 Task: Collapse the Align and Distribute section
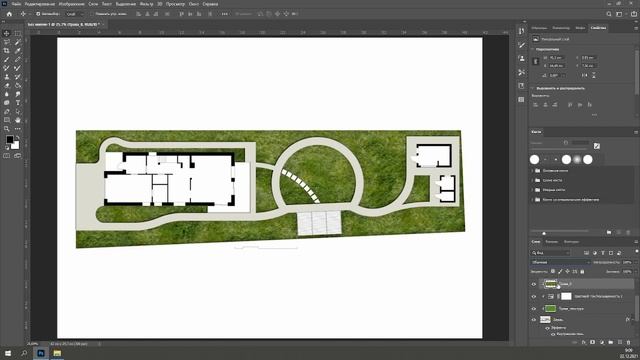coord(533,88)
